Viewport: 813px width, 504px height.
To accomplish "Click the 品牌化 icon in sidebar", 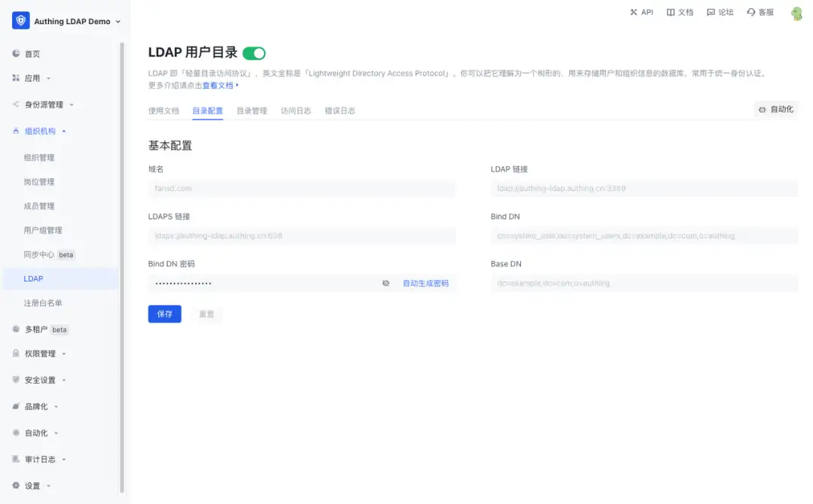I will (x=16, y=406).
